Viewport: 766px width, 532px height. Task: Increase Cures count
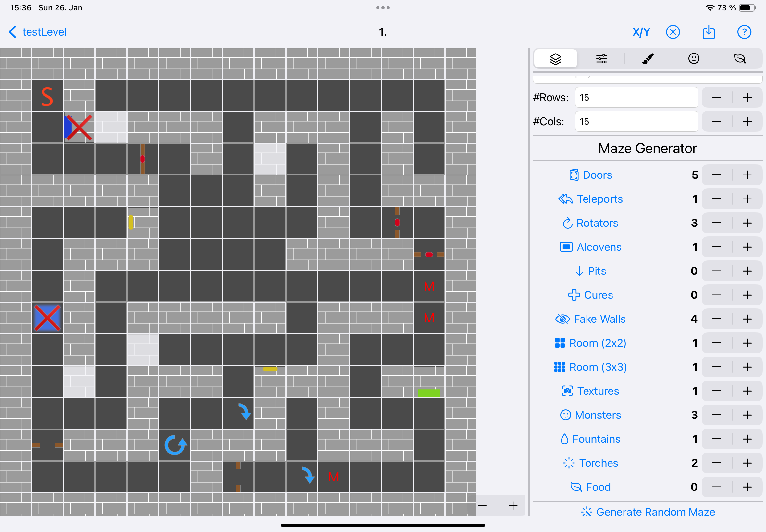click(x=747, y=295)
